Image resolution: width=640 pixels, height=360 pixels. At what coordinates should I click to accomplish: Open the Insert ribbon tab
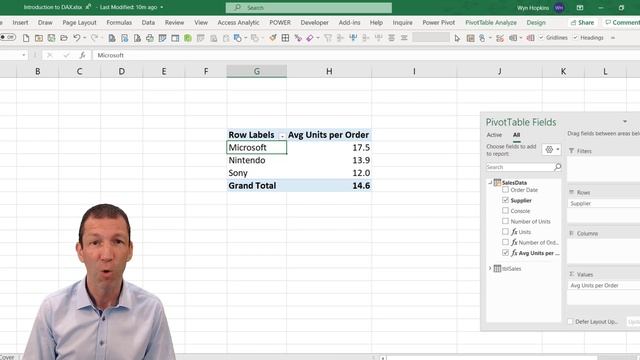20,22
